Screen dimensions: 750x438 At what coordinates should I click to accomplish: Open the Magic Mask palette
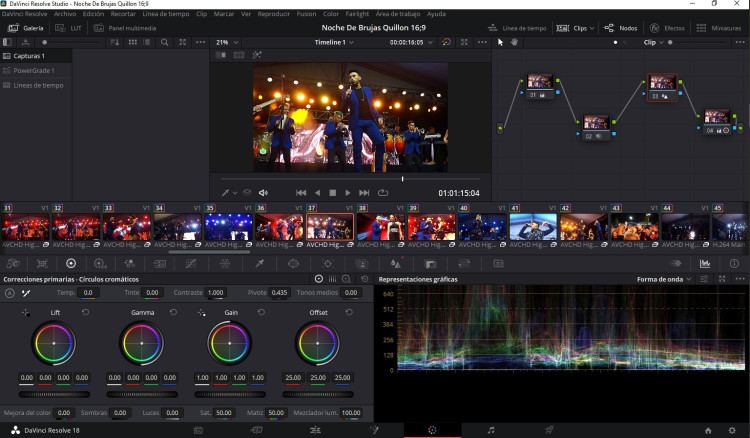pyautogui.click(x=362, y=263)
